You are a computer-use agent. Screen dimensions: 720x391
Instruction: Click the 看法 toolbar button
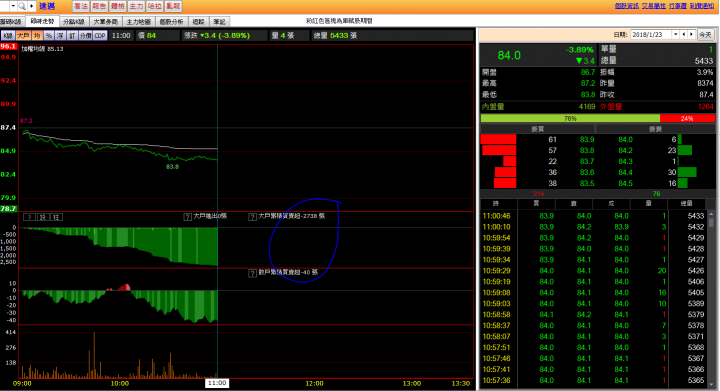(81, 6)
